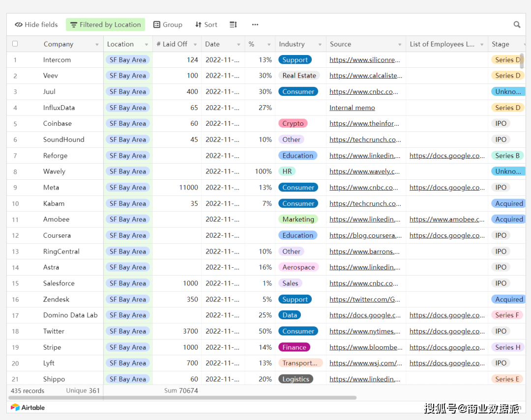This screenshot has height=420, width=531.
Task: Click the Finance tag in Stripe's row
Action: click(295, 347)
